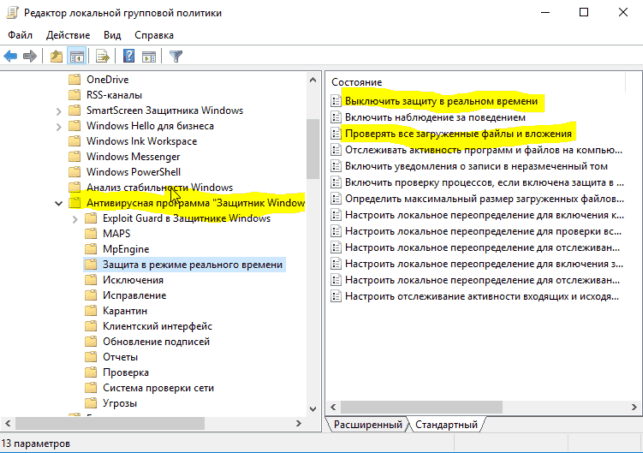
Task: Click the Отчеты folder icon
Action: click(91, 357)
